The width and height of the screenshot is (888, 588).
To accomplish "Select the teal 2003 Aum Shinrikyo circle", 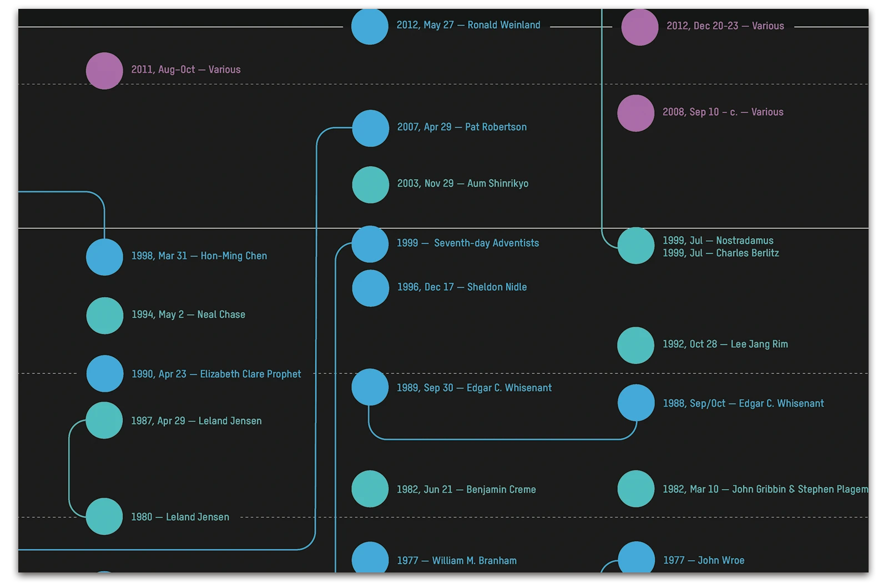I will click(x=370, y=184).
